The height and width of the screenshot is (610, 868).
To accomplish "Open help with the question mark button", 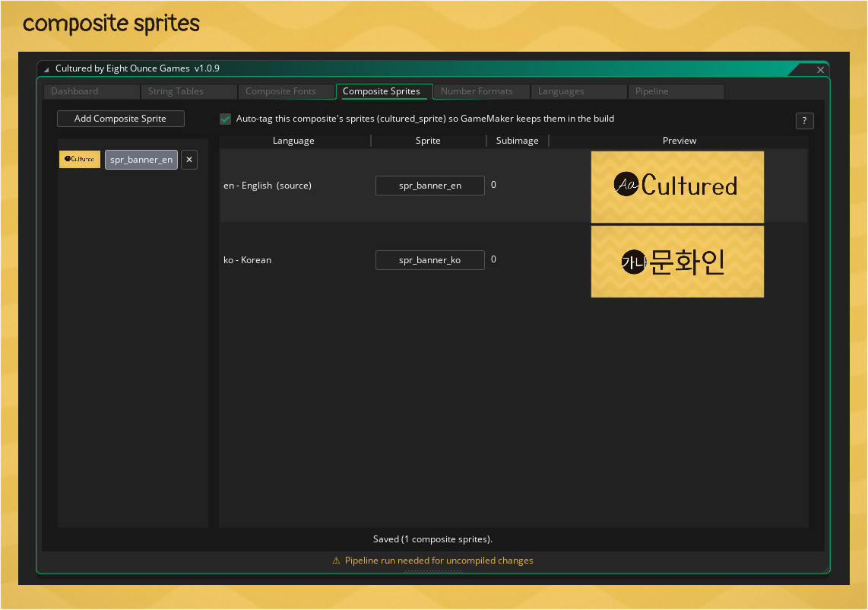I will (804, 121).
